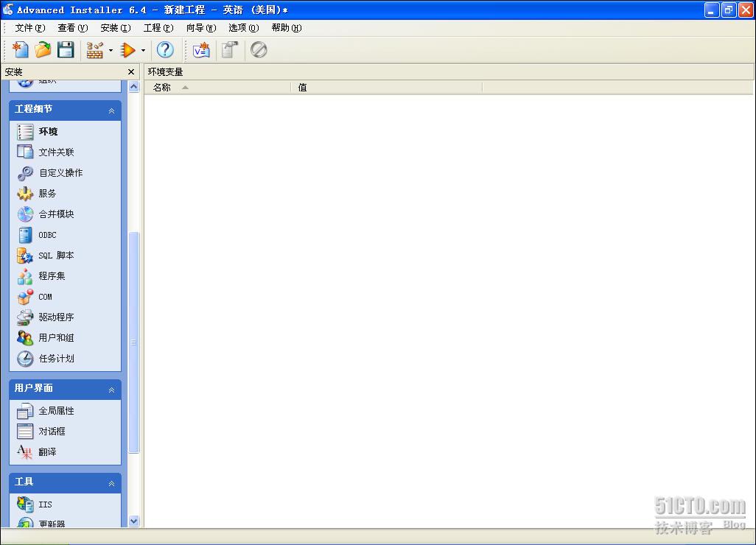Open the 向导(W) menu

(x=202, y=28)
